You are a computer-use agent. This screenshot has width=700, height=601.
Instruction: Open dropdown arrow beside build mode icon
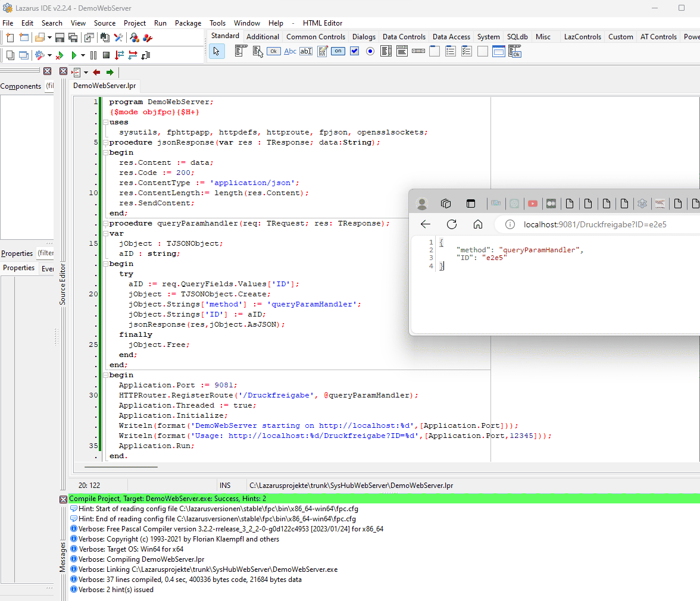pyautogui.click(x=49, y=55)
